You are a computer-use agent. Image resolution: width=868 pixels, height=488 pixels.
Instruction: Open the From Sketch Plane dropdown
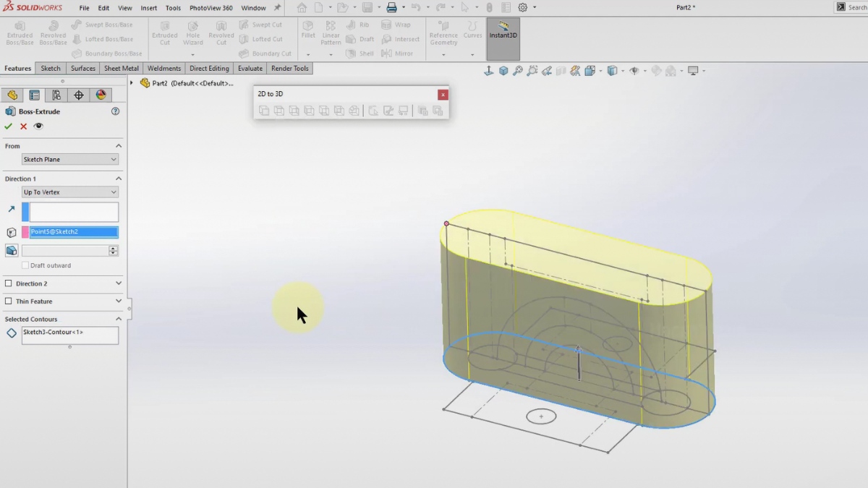coord(69,159)
